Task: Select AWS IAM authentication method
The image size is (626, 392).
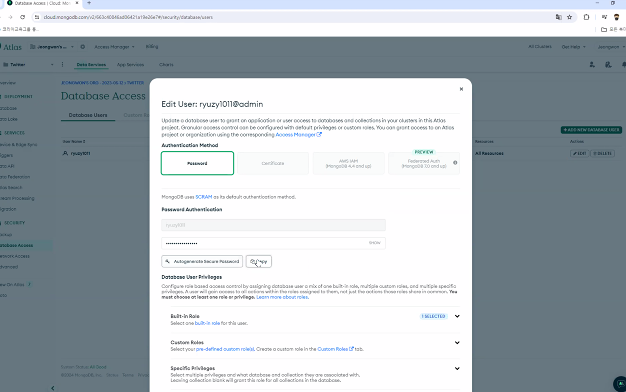Action: pos(348,163)
